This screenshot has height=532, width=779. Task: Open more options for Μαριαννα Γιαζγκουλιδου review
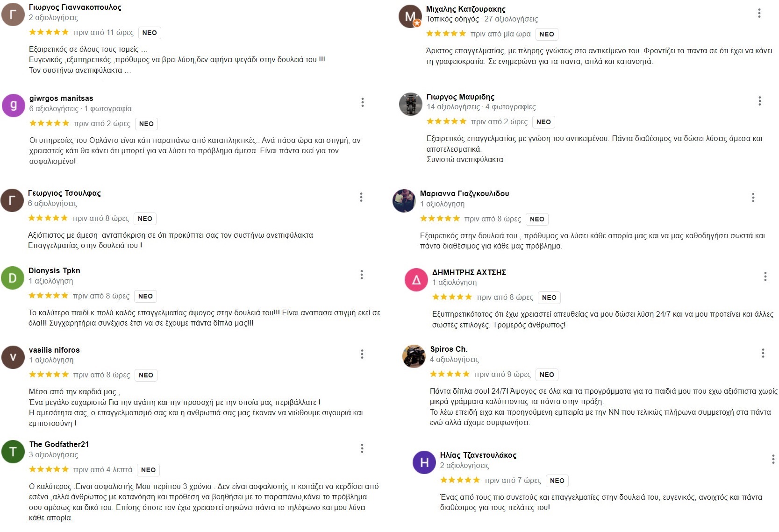[753, 198]
